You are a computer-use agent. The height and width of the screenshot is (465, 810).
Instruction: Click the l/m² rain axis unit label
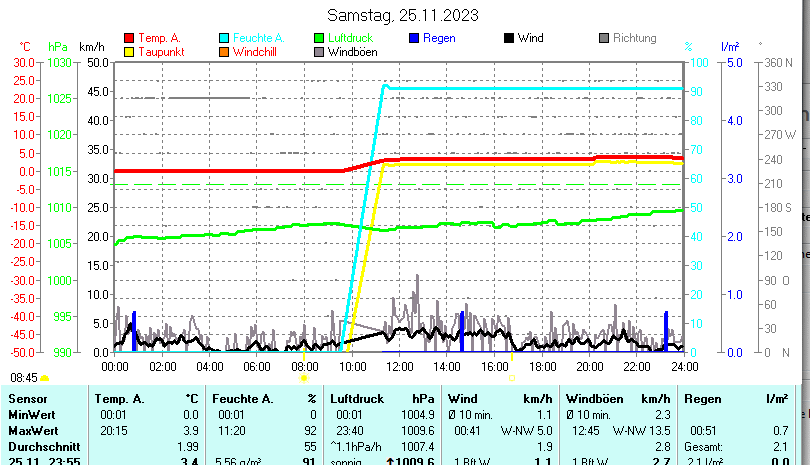pyautogui.click(x=729, y=47)
